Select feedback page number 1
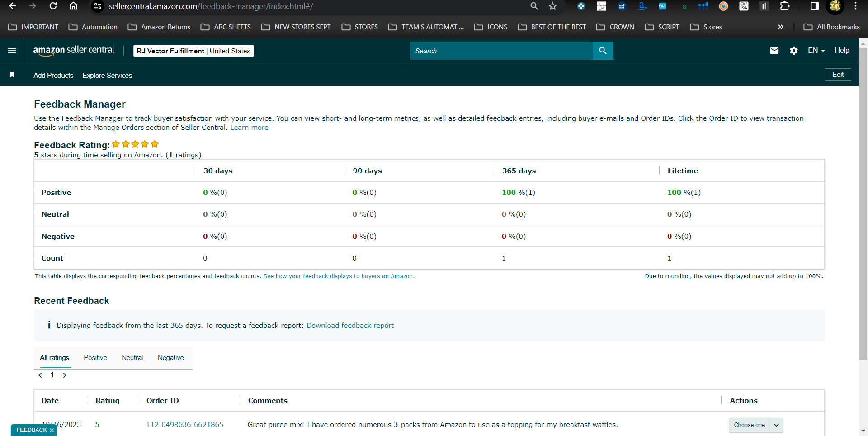Screen dimensions: 868x436 [52, 374]
